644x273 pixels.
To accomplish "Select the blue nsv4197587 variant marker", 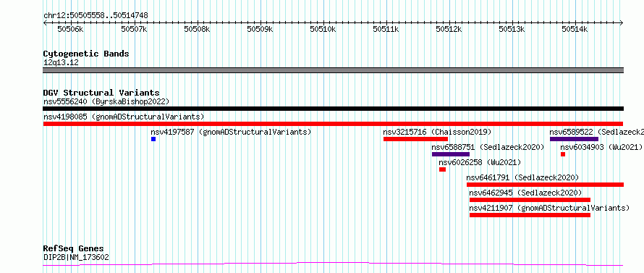I will (153, 139).
